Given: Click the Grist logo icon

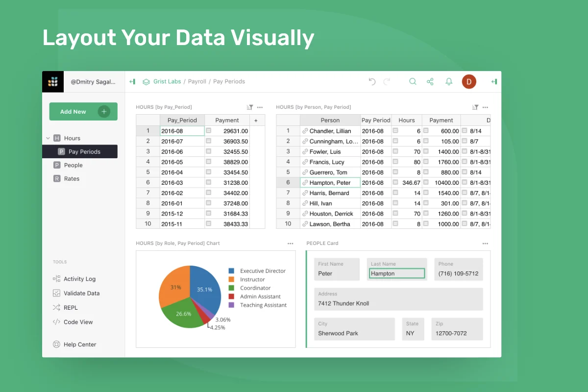Looking at the screenshot, I should point(53,82).
